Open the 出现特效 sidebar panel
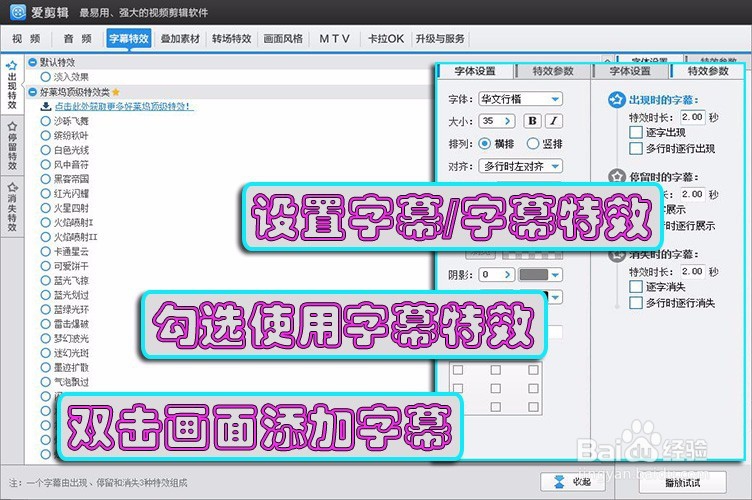This screenshot has height=500, width=752. tap(12, 85)
